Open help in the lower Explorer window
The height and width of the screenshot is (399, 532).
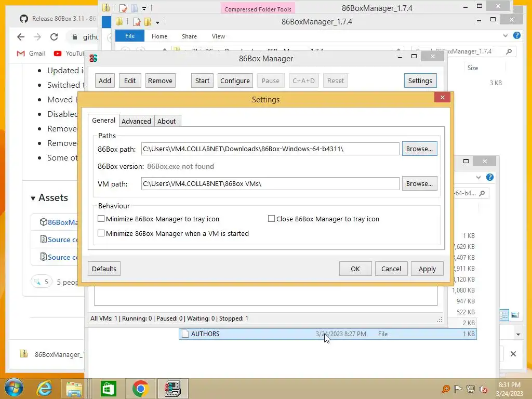[489, 177]
